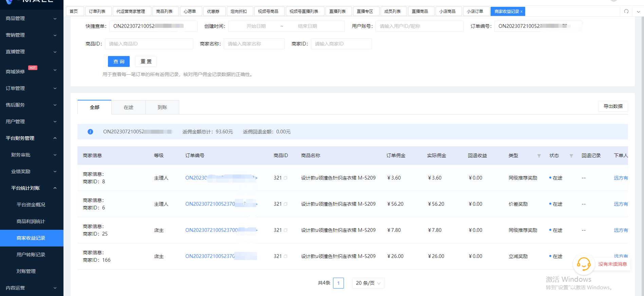Click page number 1 in pagination
This screenshot has width=644, height=296.
pyautogui.click(x=338, y=283)
